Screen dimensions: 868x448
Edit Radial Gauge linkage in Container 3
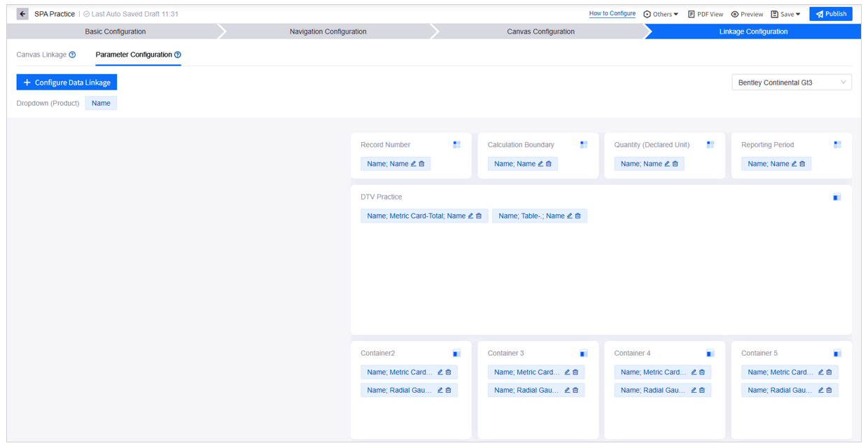pos(567,391)
